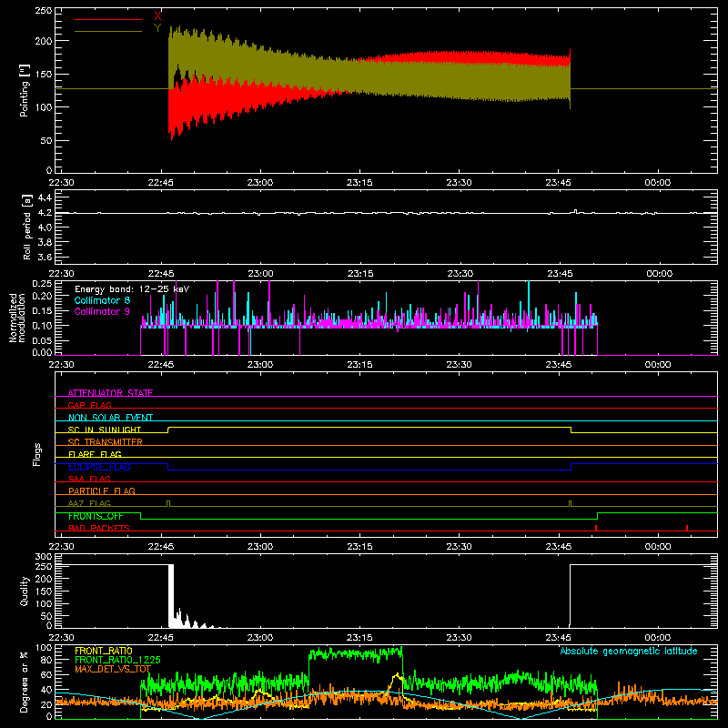The width and height of the screenshot is (728, 728).
Task: Click the AAZ_FLAG pulse near 23:45
Action: pyautogui.click(x=571, y=503)
